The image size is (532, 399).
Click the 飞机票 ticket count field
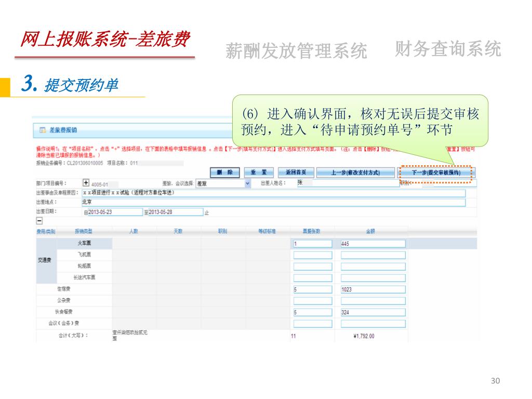[313, 255]
